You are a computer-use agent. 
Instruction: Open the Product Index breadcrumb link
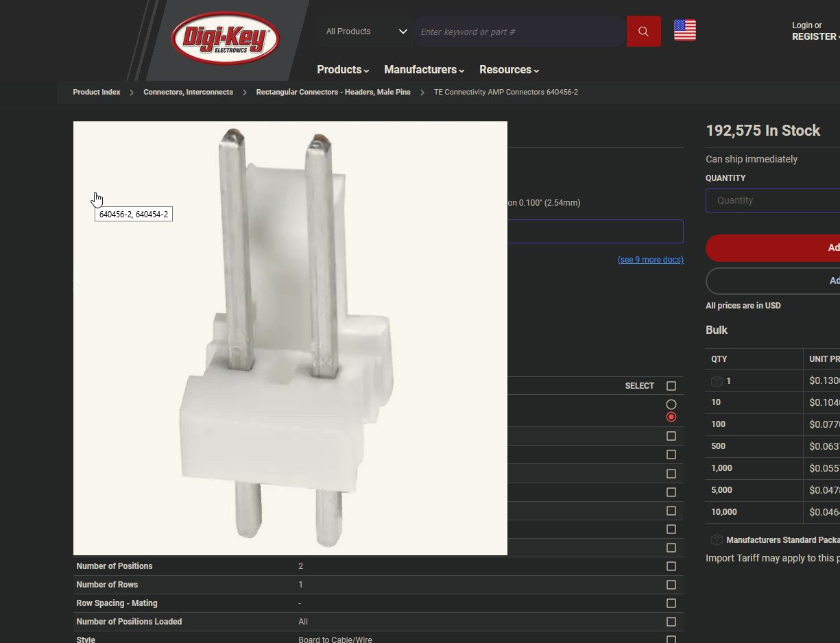pos(97,92)
